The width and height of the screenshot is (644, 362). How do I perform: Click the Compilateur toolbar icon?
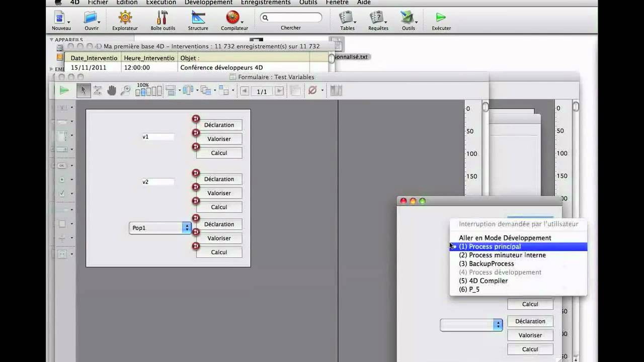(x=232, y=18)
